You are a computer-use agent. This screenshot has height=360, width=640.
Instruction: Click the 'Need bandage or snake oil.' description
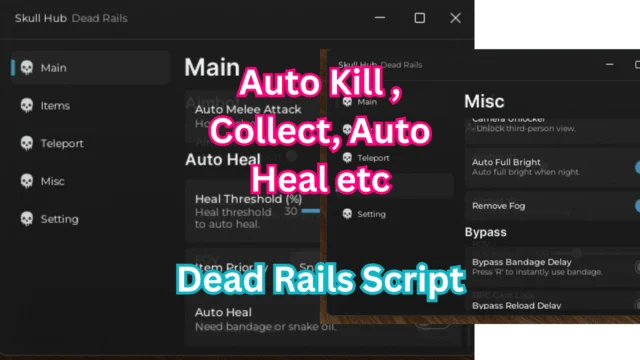point(265,327)
